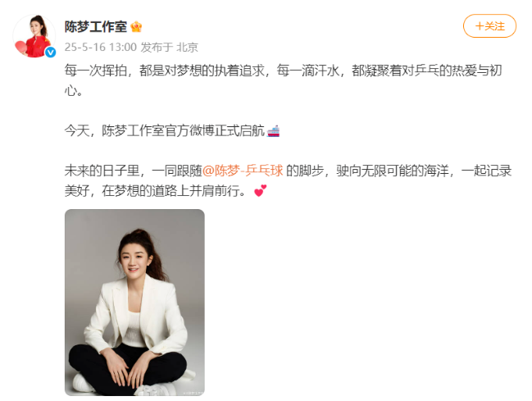Click the post timestamp 25-5-16 13:00
Screen dimensions: 532x401
[x=101, y=48]
